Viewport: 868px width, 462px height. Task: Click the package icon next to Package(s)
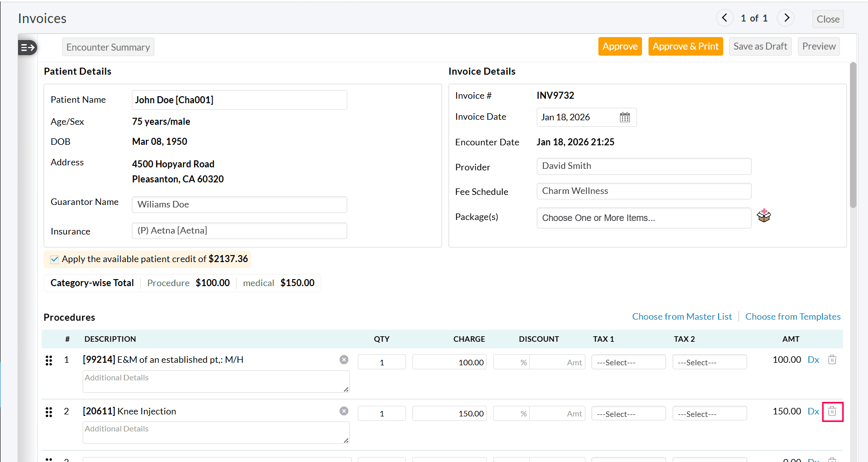pos(763,215)
